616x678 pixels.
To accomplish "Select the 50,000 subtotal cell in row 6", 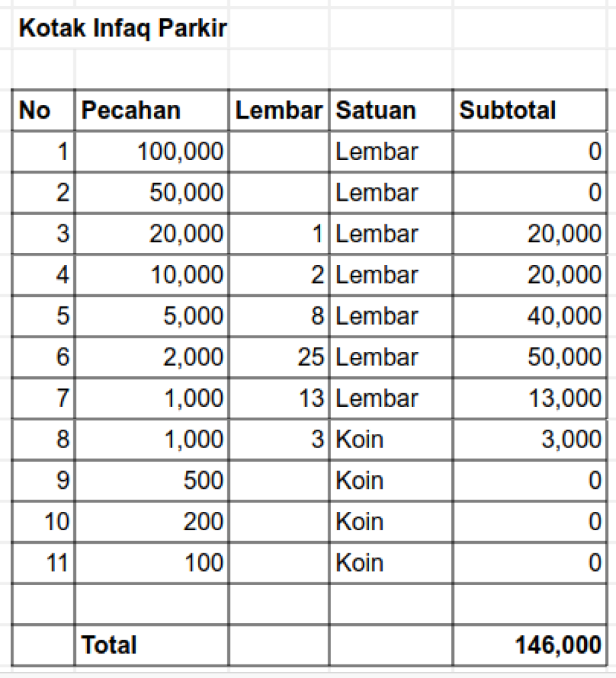I will click(530, 357).
